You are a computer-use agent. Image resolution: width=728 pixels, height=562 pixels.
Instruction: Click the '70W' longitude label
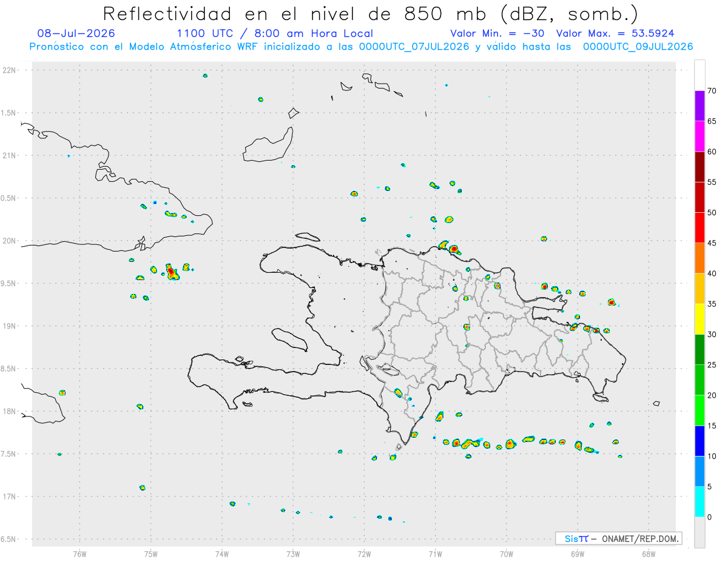(x=507, y=553)
